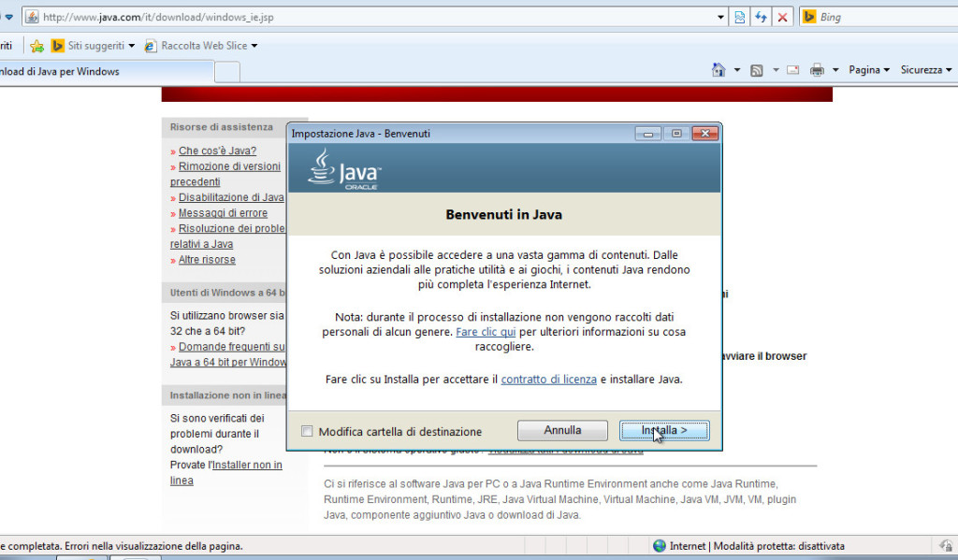Screen dimensions: 958x560
Task: Expand the Siti suggeriti dropdown
Action: [131, 46]
